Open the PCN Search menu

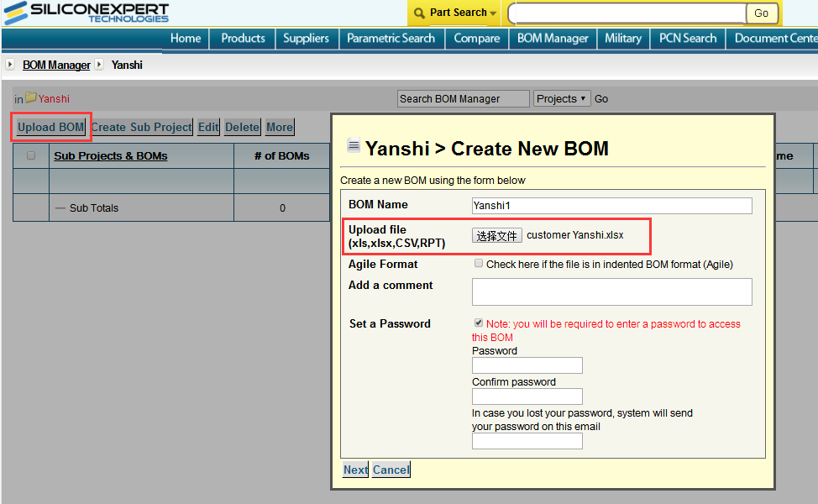[688, 38]
